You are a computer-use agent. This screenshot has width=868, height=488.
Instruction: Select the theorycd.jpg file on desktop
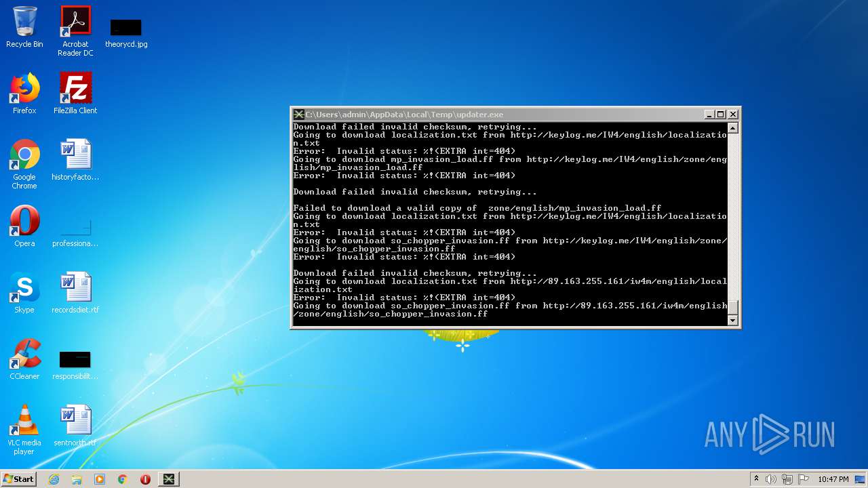coord(126,32)
